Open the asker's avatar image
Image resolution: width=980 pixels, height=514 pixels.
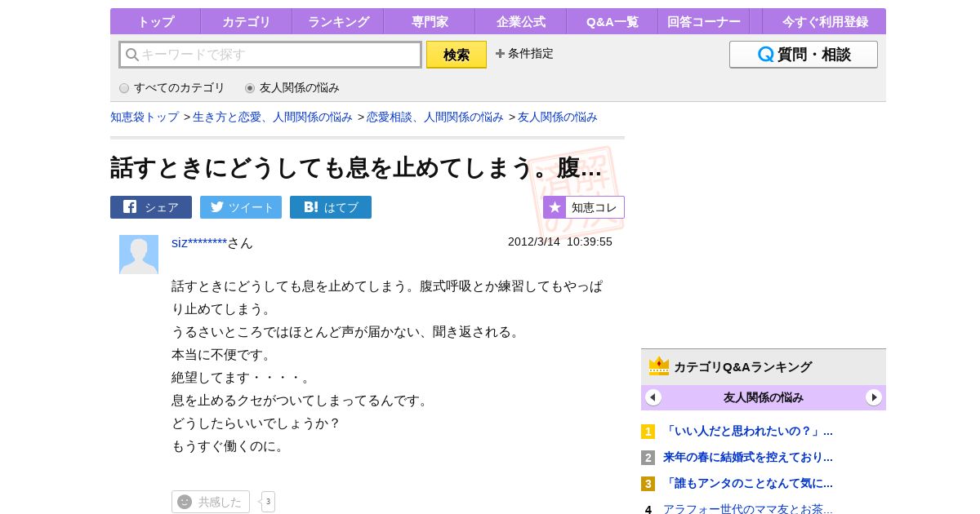(139, 255)
